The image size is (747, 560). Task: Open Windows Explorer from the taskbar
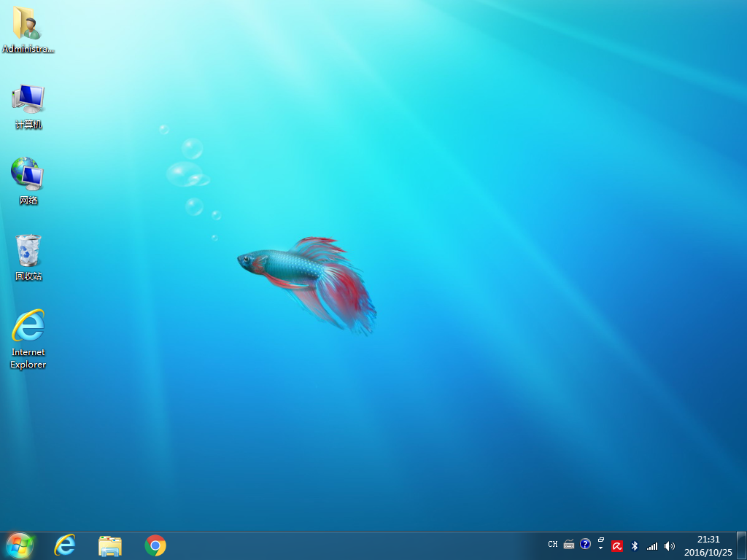point(110,545)
